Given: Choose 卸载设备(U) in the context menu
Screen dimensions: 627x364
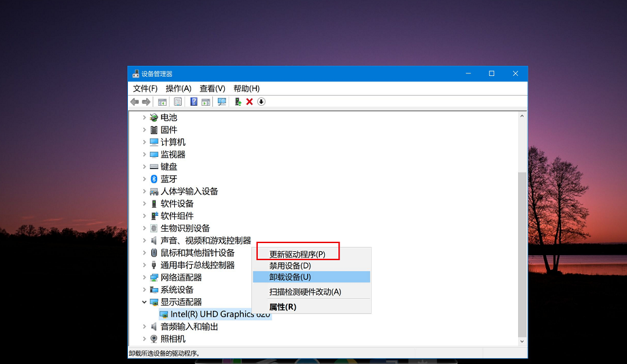Looking at the screenshot, I should coord(312,277).
